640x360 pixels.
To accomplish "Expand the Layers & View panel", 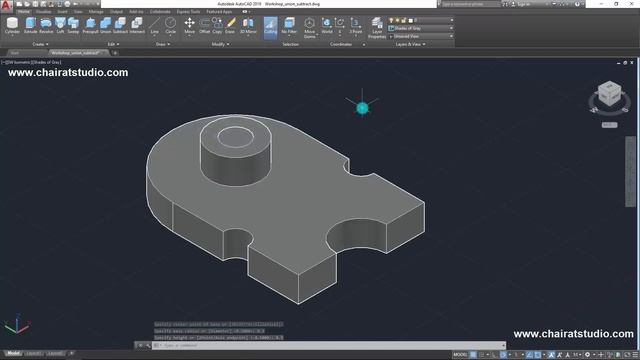I will 410,44.
